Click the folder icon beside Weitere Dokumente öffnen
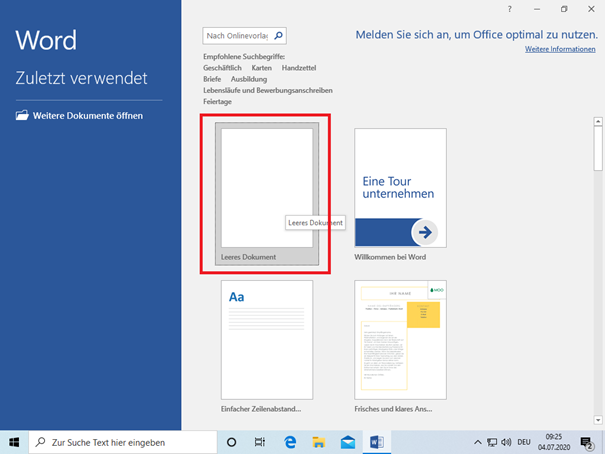Screen dimensions: 605x454 coord(23,115)
